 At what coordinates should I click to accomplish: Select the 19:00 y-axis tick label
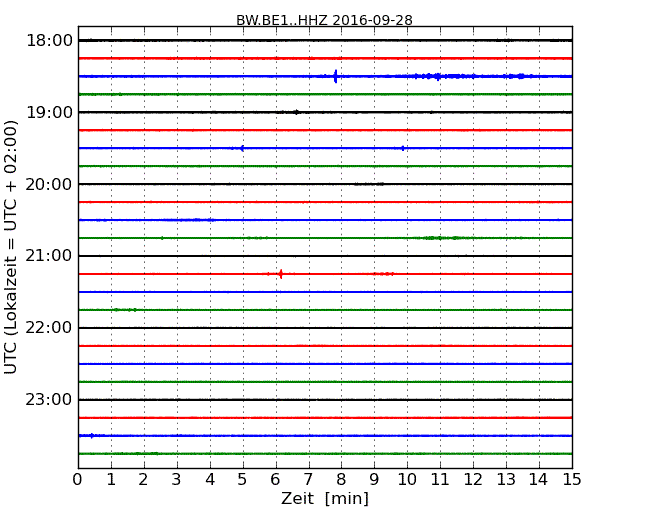click(49, 112)
